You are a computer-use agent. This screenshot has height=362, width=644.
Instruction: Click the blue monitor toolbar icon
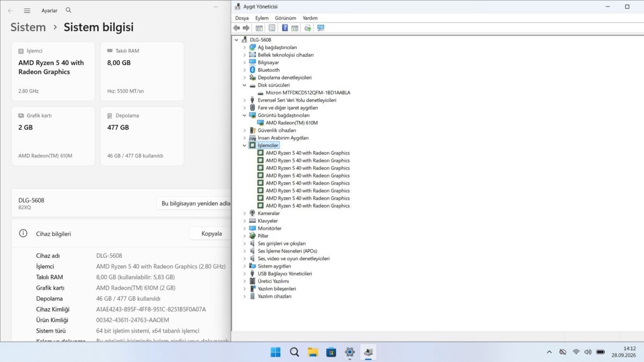click(321, 28)
